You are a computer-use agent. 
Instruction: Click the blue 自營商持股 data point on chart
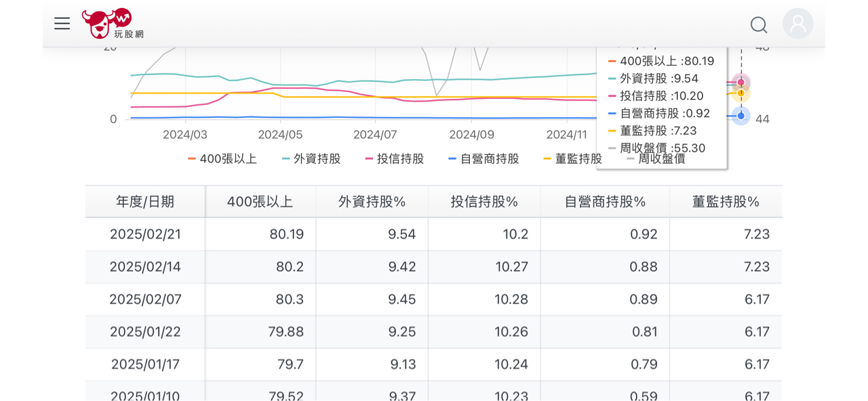[x=741, y=116]
